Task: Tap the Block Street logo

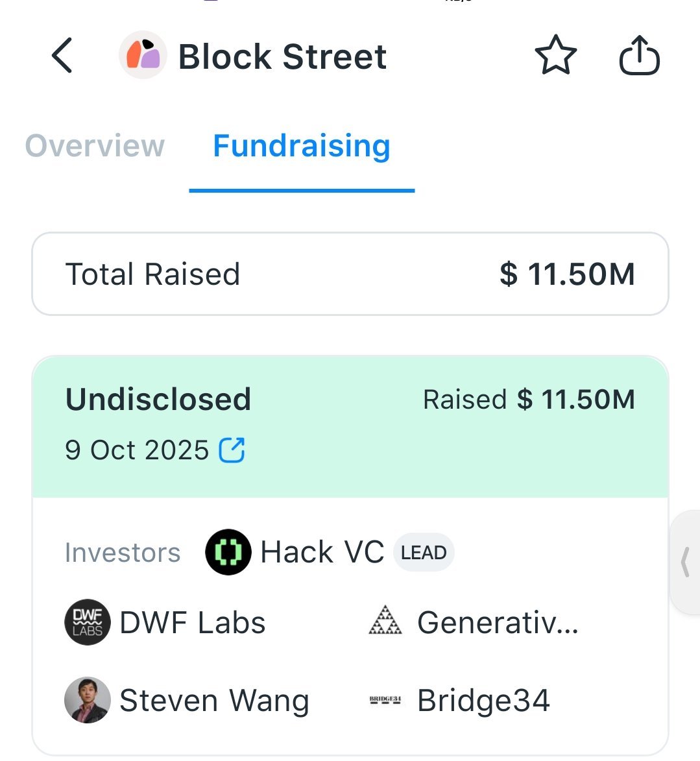Action: click(143, 56)
